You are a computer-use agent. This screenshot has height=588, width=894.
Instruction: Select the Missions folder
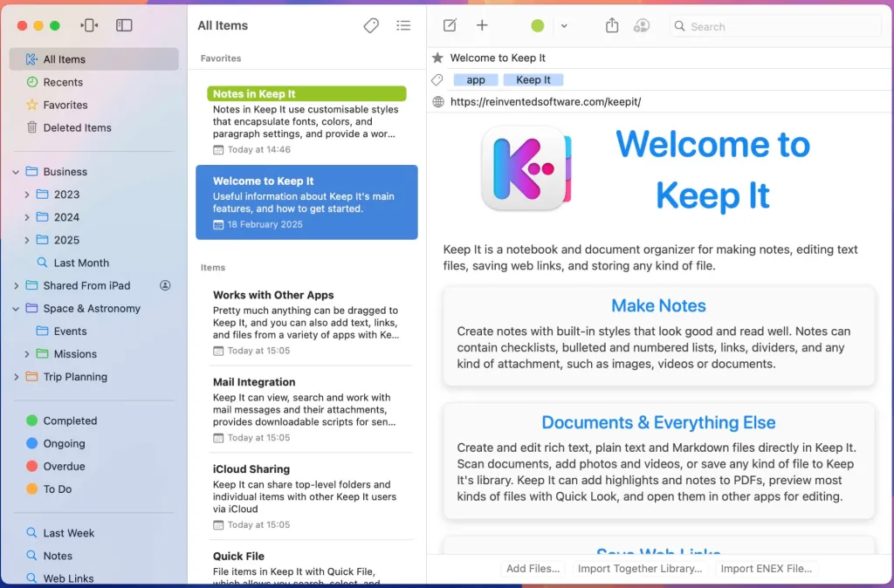tap(94, 354)
